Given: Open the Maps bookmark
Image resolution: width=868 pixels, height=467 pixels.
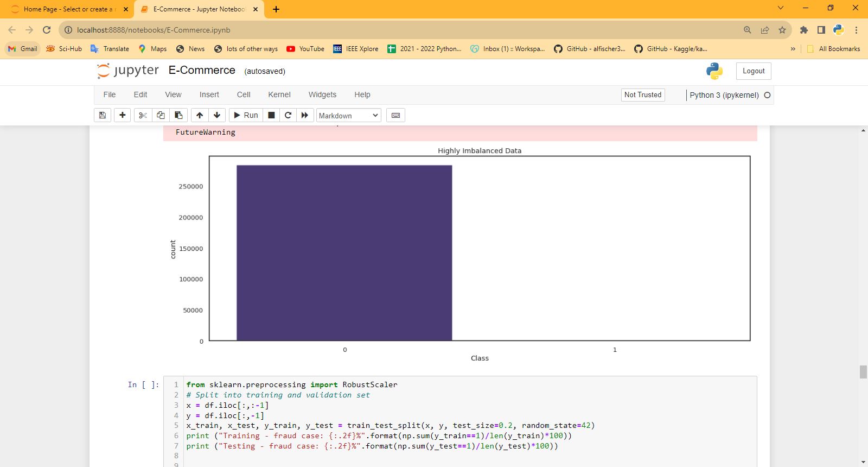Looking at the screenshot, I should coord(152,49).
